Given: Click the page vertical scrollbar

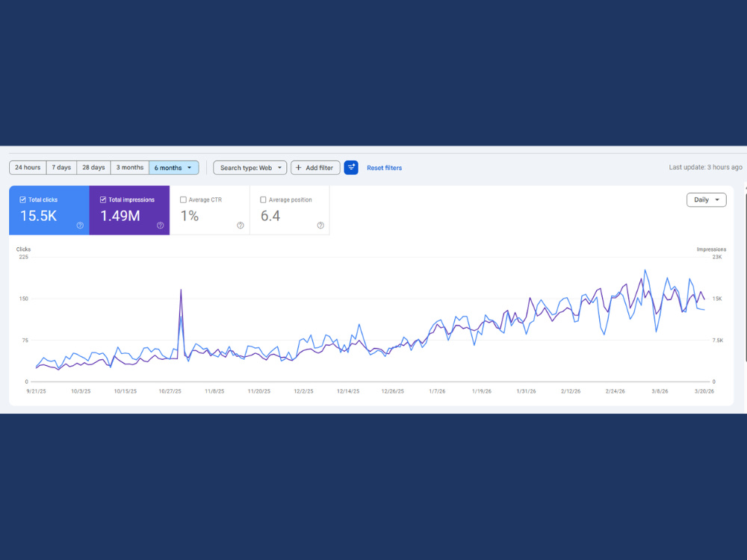Looking at the screenshot, I should pos(746,275).
